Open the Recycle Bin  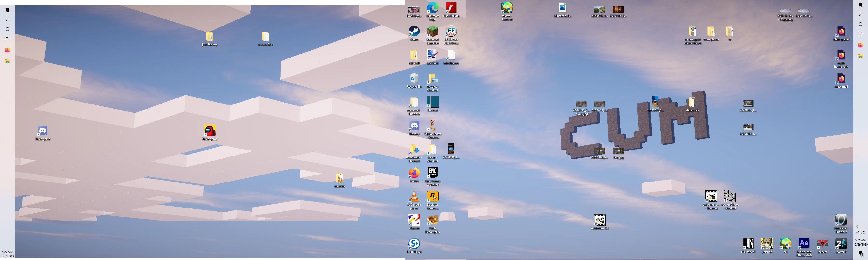(414, 79)
